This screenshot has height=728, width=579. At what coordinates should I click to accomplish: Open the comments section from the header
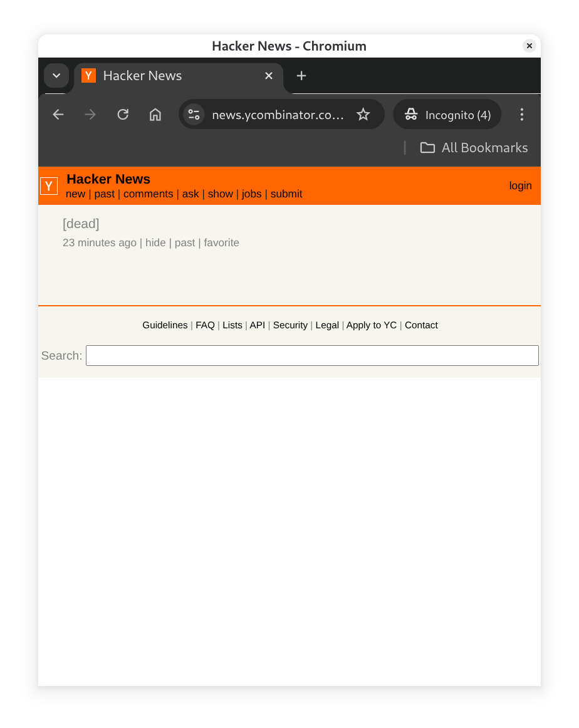[148, 194]
